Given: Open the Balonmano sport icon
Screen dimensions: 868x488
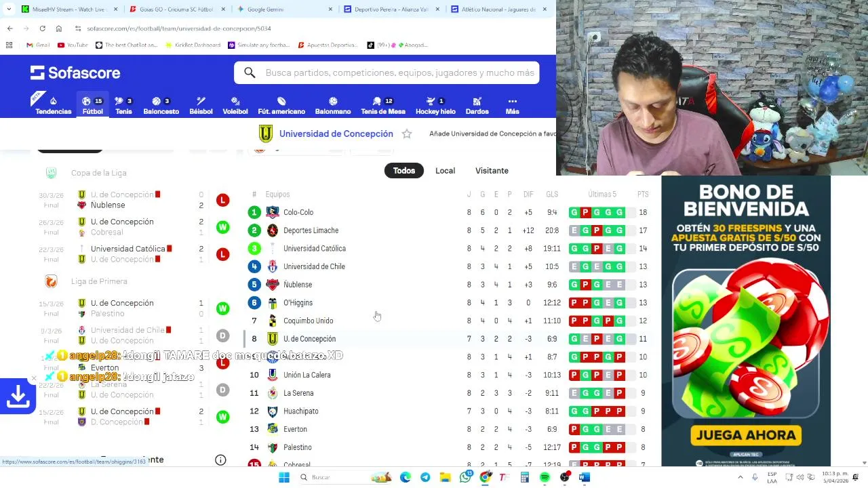Looking at the screenshot, I should (x=333, y=105).
